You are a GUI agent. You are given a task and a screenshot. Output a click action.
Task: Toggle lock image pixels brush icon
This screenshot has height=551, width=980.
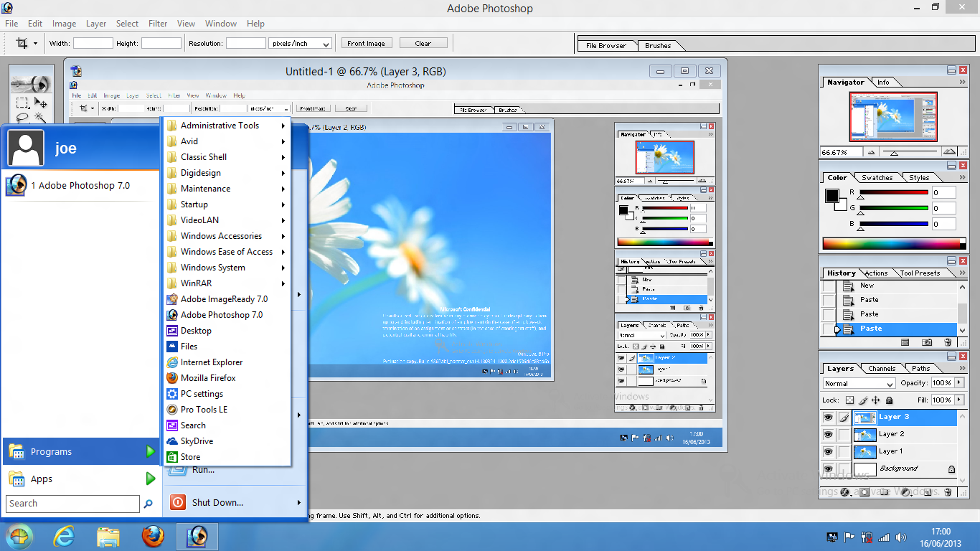863,400
